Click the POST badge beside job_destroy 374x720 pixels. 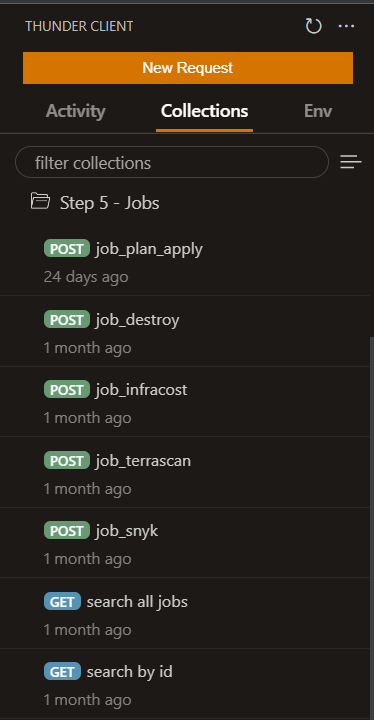point(67,320)
